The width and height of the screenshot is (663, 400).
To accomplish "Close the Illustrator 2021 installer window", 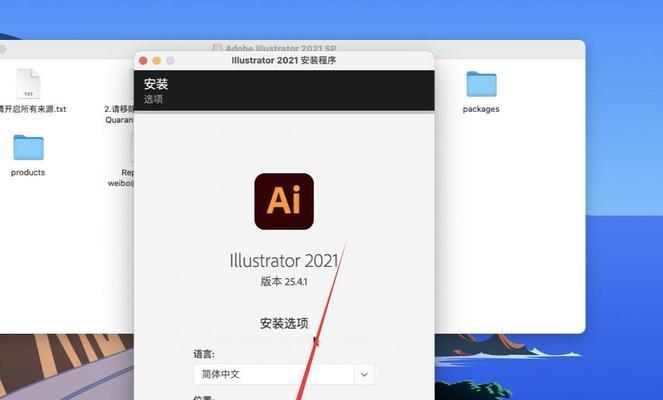I will 143,60.
